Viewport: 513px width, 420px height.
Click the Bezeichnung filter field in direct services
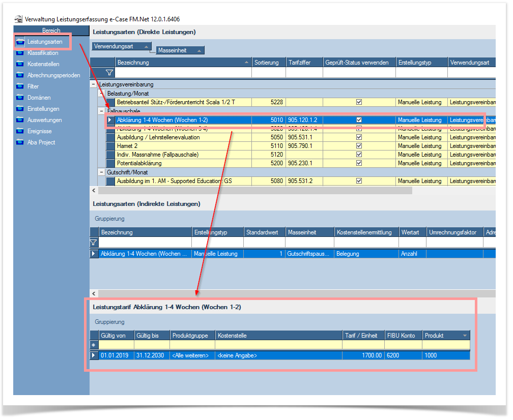pos(183,72)
